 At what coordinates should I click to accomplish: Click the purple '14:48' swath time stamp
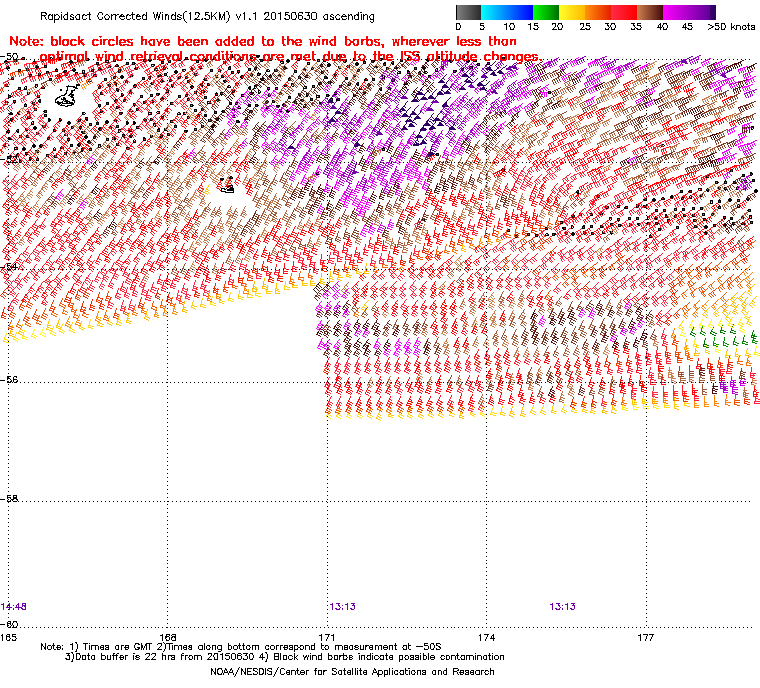point(14,607)
